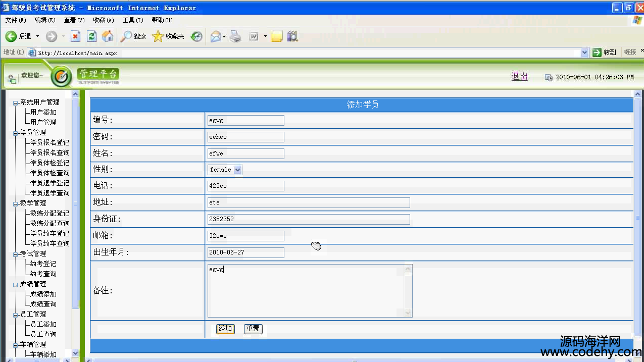Click the 出生年月 date field

(246, 252)
